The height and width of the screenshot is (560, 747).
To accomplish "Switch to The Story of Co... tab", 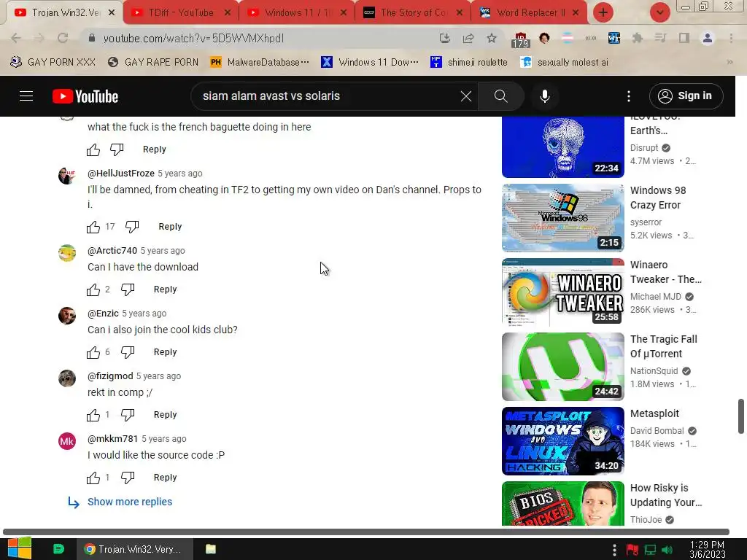I will (x=413, y=13).
